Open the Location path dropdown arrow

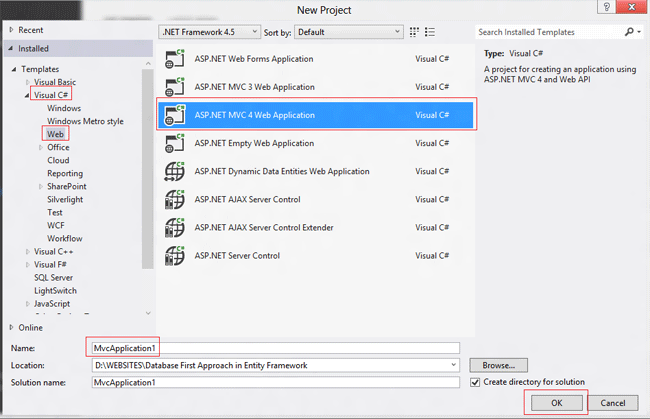pyautogui.click(x=454, y=365)
